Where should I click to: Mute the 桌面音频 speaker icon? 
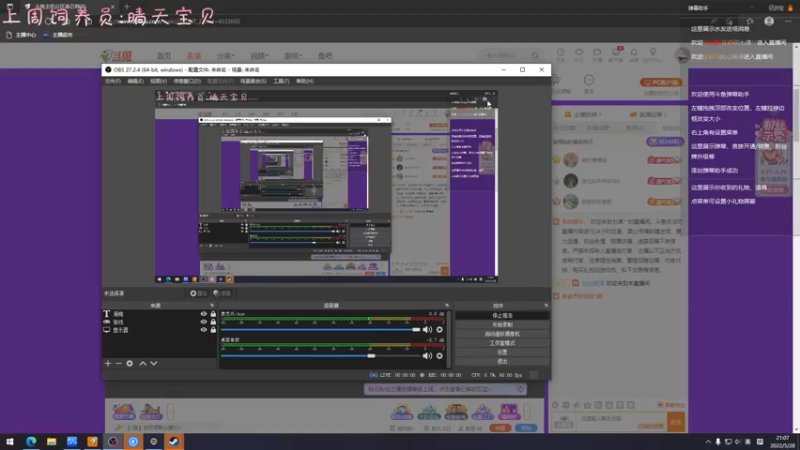point(427,356)
